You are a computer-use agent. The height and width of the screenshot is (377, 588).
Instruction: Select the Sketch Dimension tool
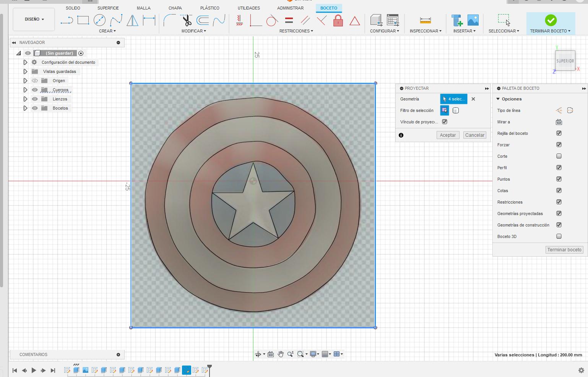[x=149, y=20]
